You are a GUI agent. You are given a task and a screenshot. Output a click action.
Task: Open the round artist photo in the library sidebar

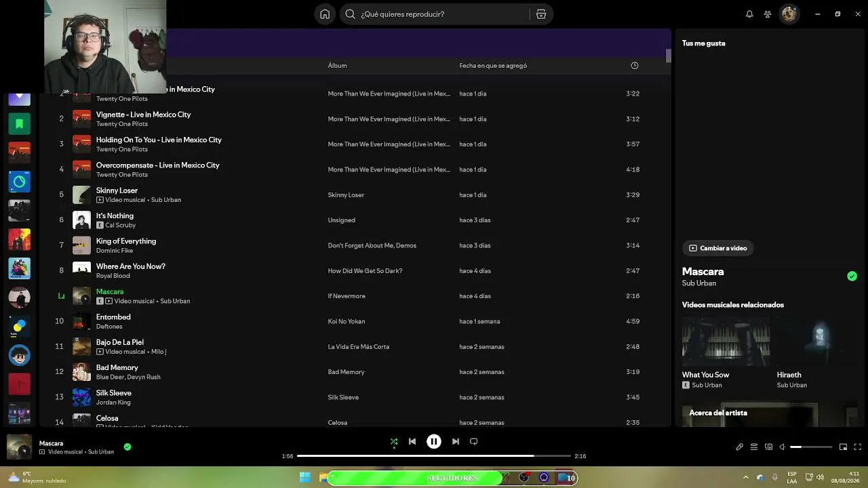(x=19, y=298)
